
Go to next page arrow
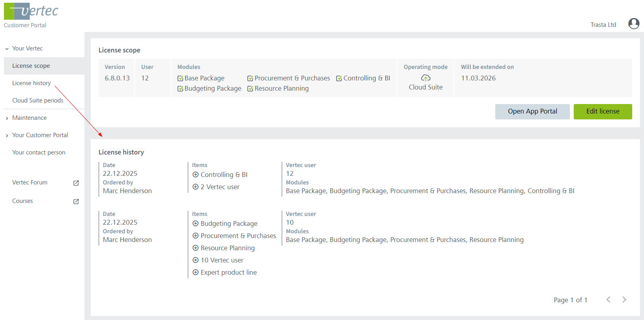(624, 300)
